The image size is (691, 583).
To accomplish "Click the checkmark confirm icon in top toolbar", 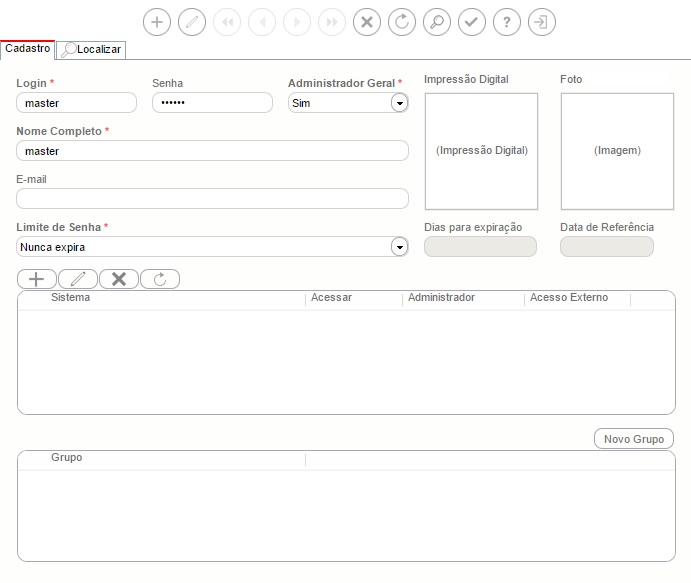I will 472,22.
